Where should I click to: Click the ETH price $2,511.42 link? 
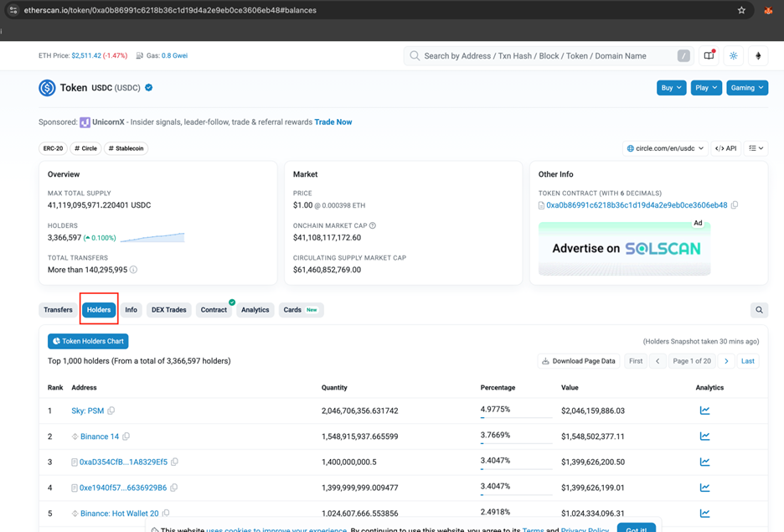click(x=86, y=55)
